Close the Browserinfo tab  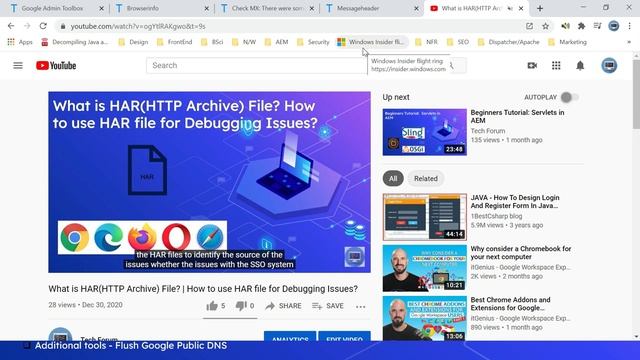tap(207, 8)
